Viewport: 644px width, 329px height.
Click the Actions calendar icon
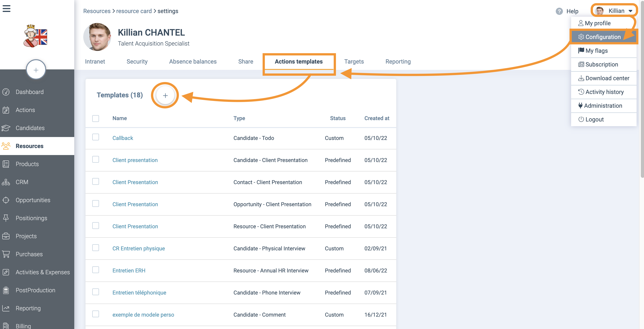pos(6,110)
